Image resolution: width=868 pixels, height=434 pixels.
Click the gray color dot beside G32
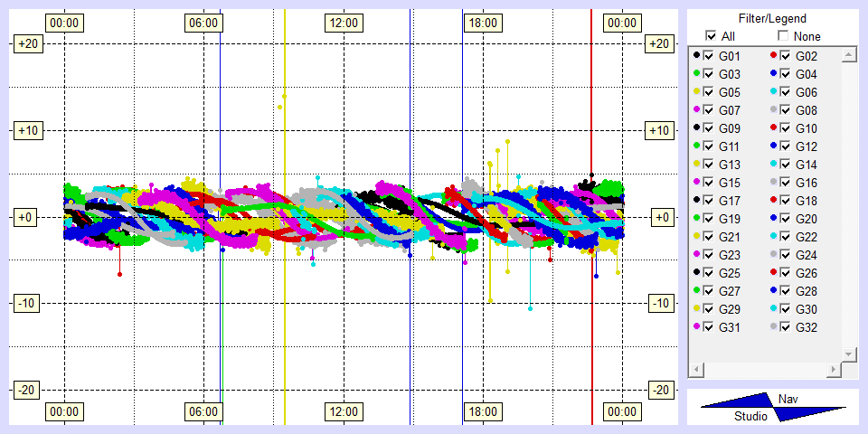pyautogui.click(x=773, y=327)
